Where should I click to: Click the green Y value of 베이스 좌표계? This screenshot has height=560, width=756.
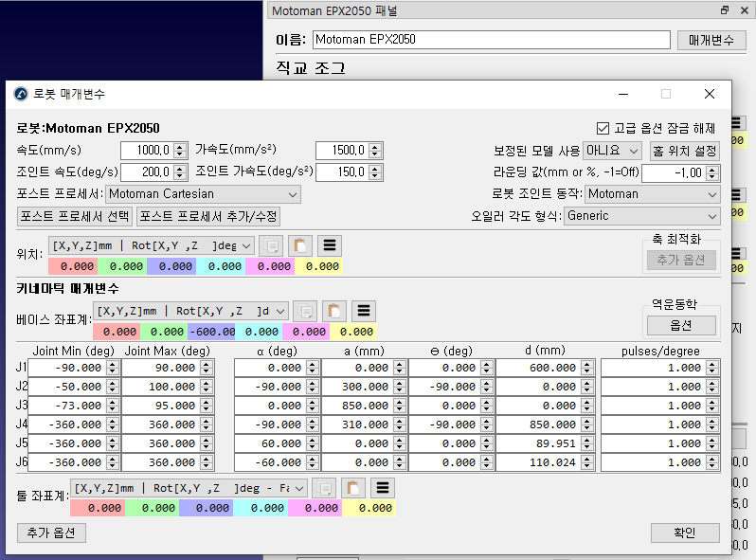tap(165, 332)
